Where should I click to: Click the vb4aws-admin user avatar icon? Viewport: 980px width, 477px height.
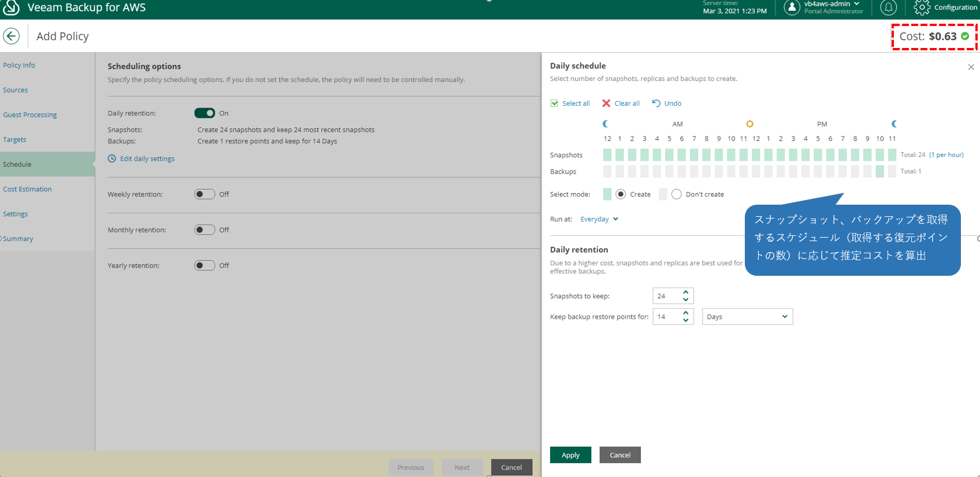(x=792, y=7)
